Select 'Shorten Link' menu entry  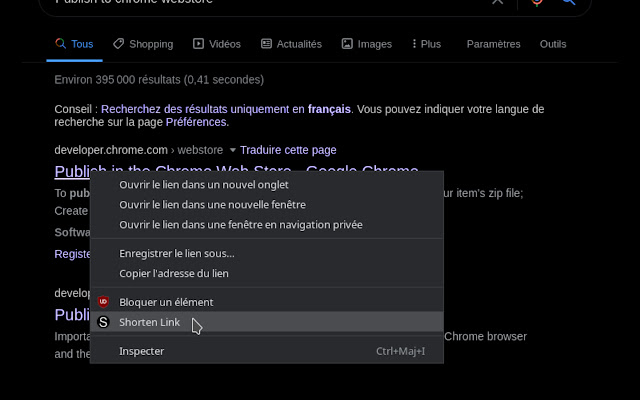267,322
